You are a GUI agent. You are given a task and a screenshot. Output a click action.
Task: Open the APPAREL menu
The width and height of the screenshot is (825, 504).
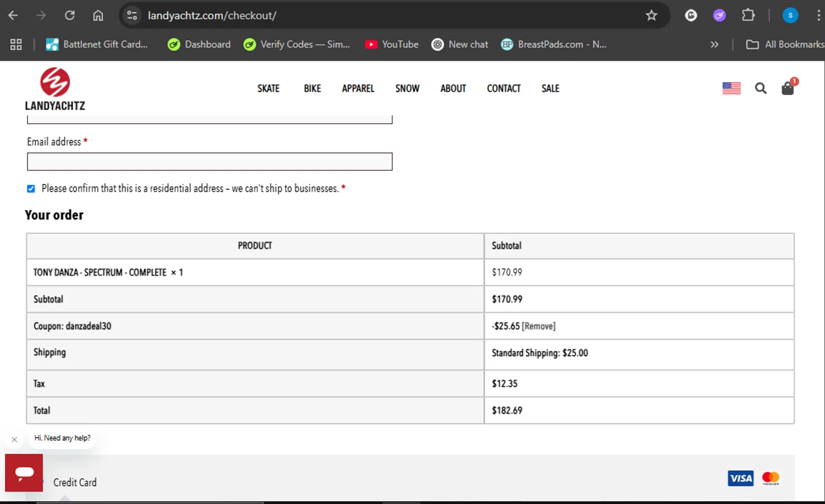coord(358,88)
